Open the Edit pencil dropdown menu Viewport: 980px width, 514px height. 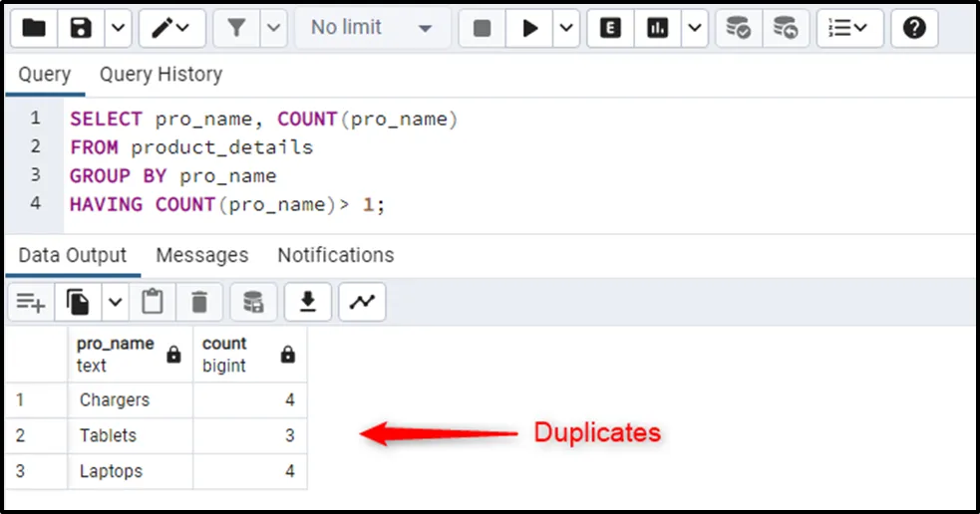click(x=171, y=29)
